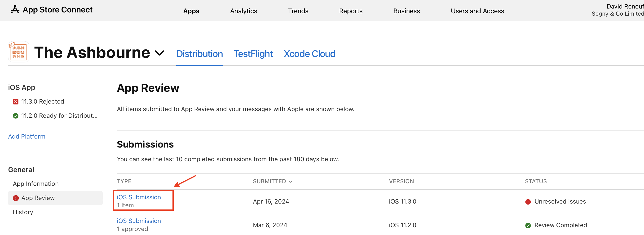Click The Ashbourne app icon thumbnail
The width and height of the screenshot is (644, 235).
click(19, 52)
